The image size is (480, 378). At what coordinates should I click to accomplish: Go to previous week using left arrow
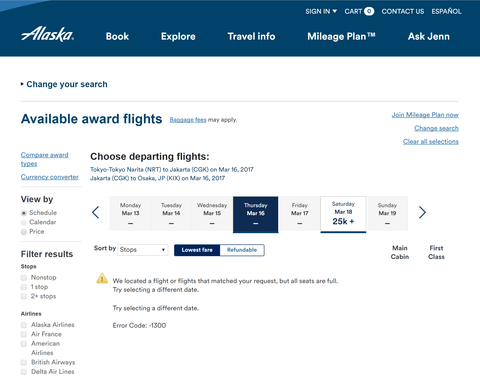[x=96, y=212]
